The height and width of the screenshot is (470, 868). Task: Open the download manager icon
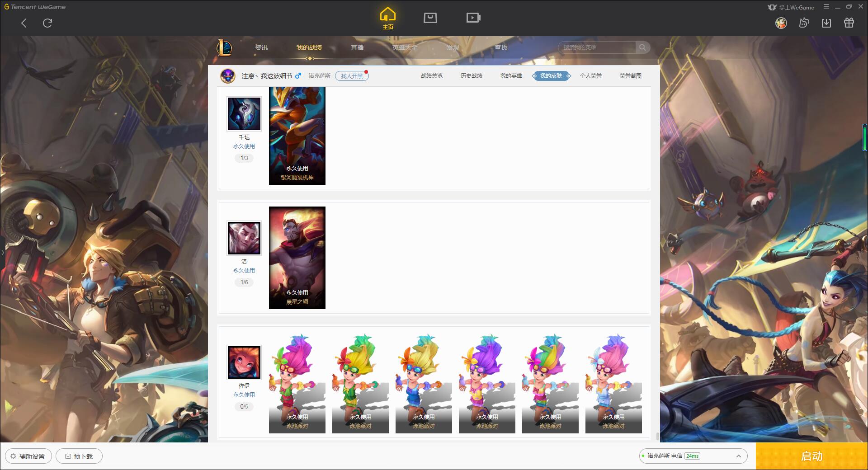(826, 23)
